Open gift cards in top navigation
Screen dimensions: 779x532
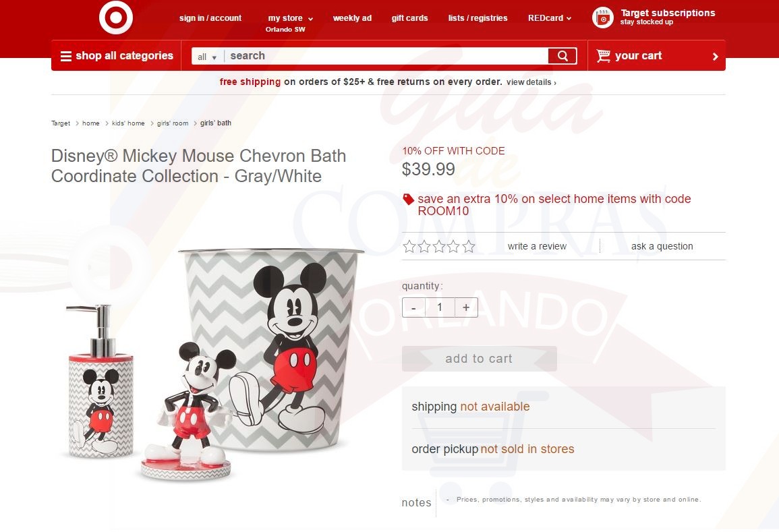click(x=409, y=18)
